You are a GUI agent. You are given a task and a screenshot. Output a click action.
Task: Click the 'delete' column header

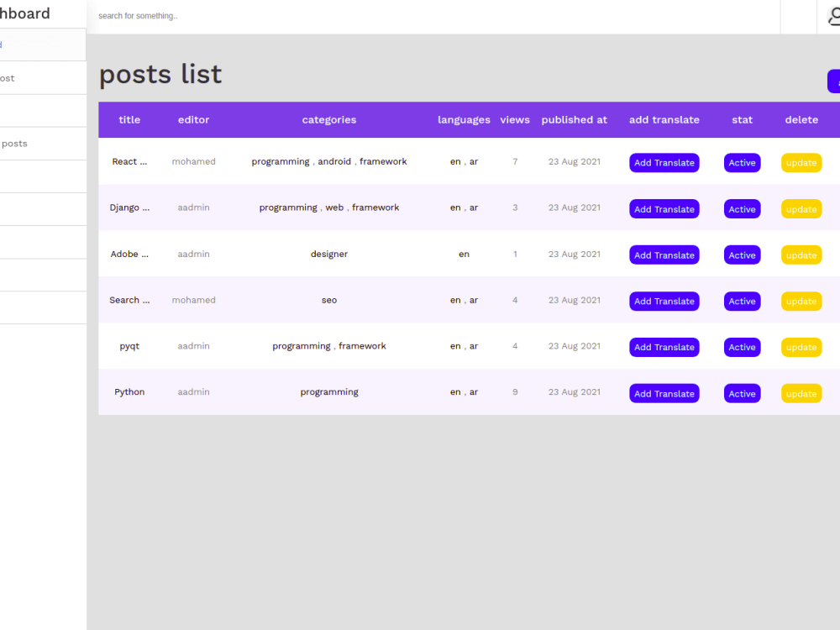(801, 119)
